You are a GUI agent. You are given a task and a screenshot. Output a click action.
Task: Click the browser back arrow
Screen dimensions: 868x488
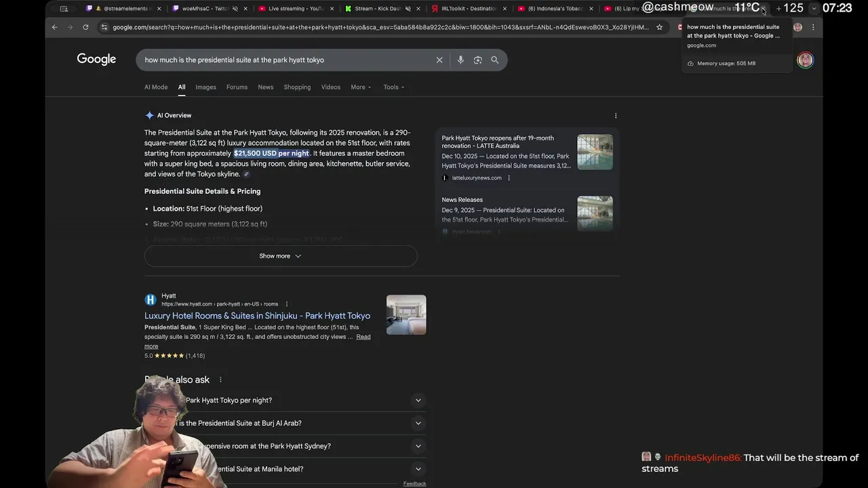55,27
